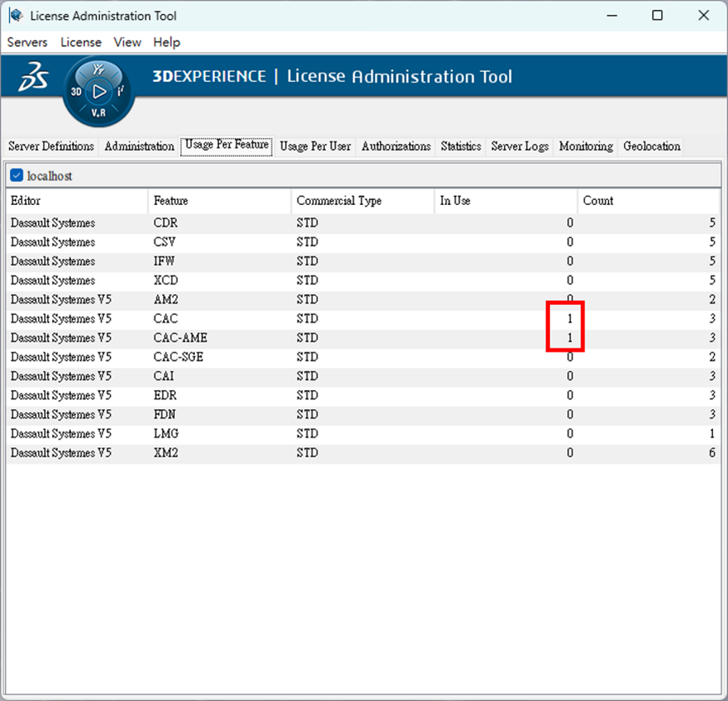
Task: Click the localhost server label
Action: click(x=49, y=176)
